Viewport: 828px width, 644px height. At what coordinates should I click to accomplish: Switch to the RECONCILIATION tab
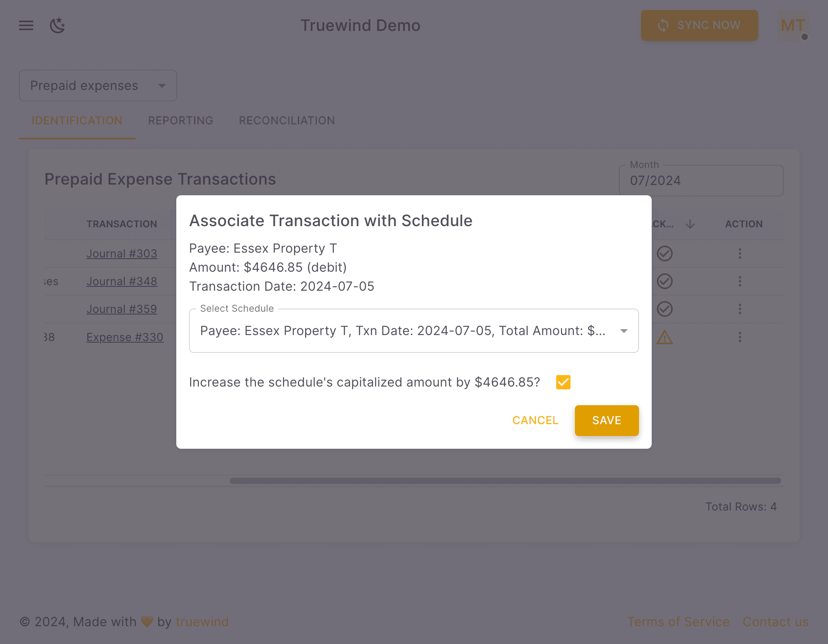[286, 120]
